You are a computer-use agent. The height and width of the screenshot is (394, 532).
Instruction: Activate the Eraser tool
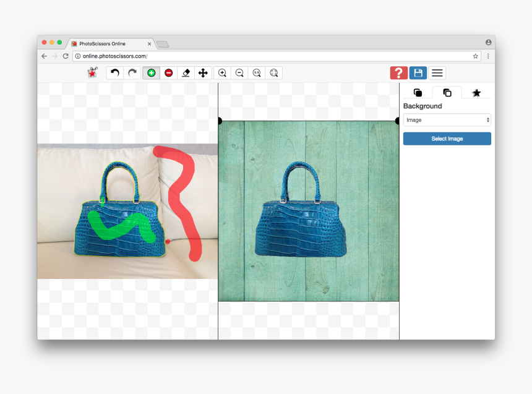[x=186, y=72]
